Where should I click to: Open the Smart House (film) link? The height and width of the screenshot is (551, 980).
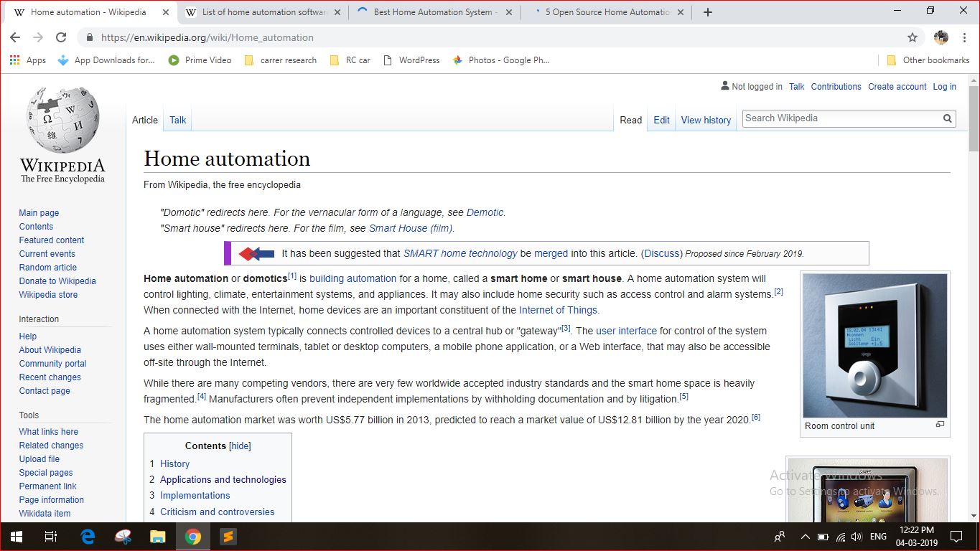point(411,228)
